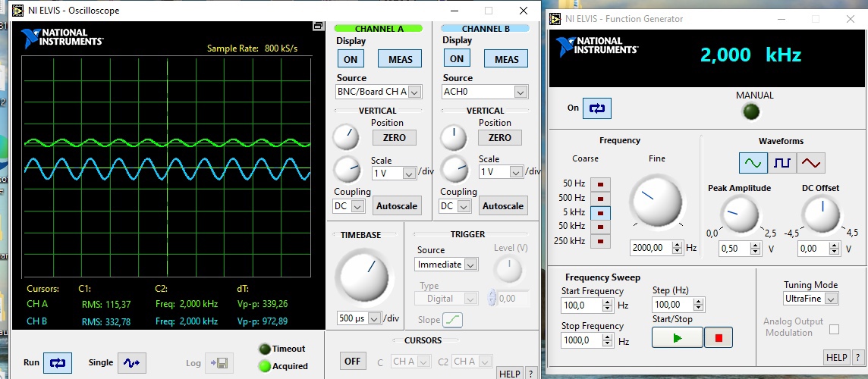Image resolution: width=868 pixels, height=379 pixels.
Task: Click Channel B ZERO position button
Action: [x=500, y=137]
